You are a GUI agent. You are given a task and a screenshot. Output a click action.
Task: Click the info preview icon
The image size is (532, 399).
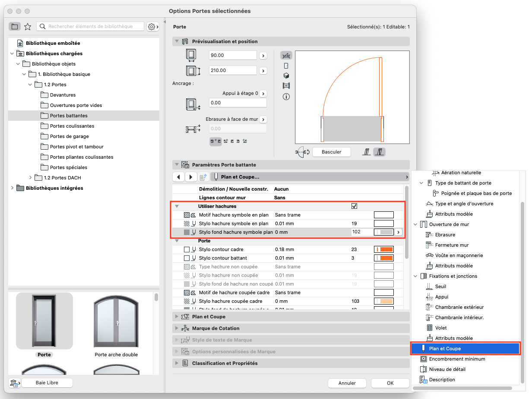pyautogui.click(x=286, y=97)
